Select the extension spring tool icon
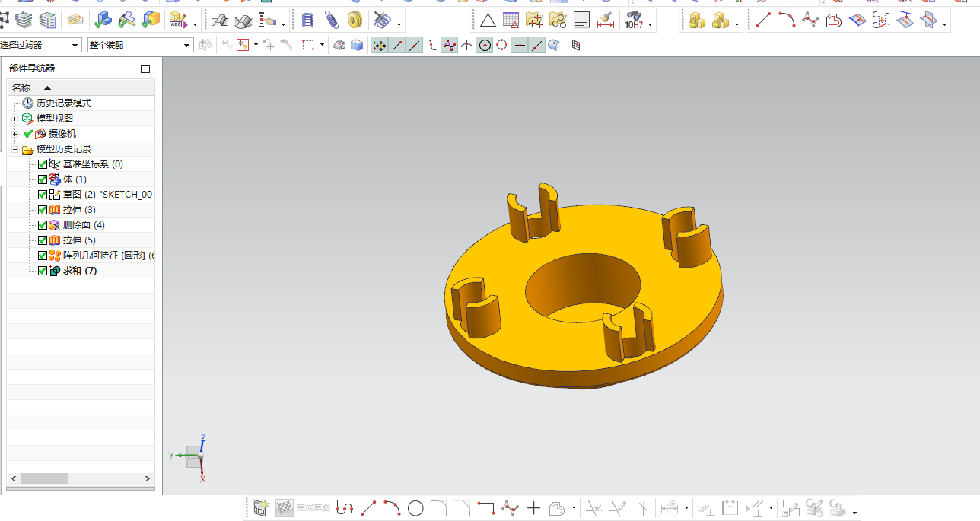The image size is (980, 521). point(331,21)
